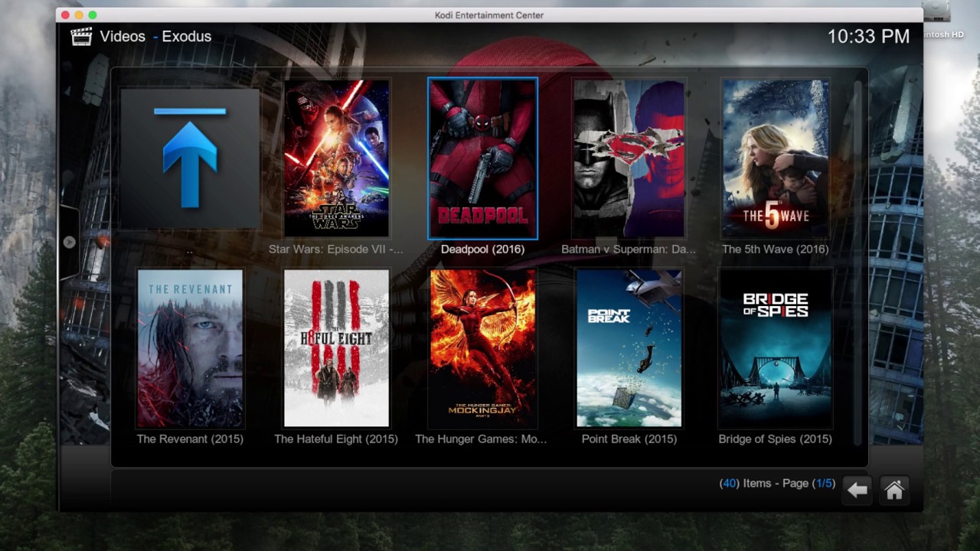Click the "(40) Items - Page (1/5)" text
980x551 pixels.
pyautogui.click(x=777, y=484)
